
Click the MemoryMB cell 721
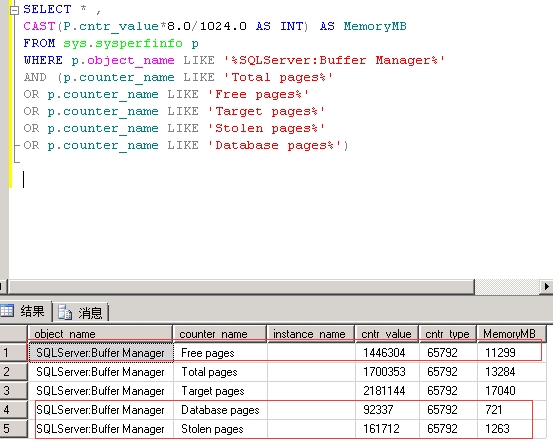click(x=511, y=410)
